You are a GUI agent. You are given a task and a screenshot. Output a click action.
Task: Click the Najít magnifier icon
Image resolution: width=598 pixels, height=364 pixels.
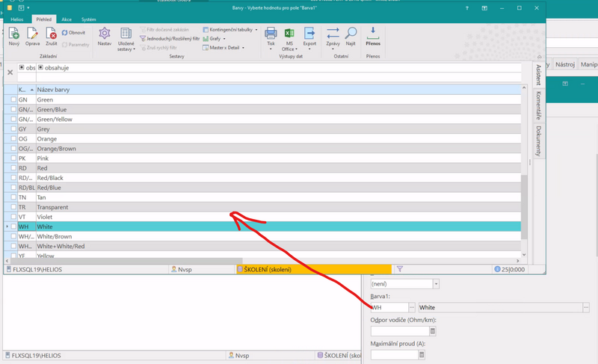coord(351,34)
